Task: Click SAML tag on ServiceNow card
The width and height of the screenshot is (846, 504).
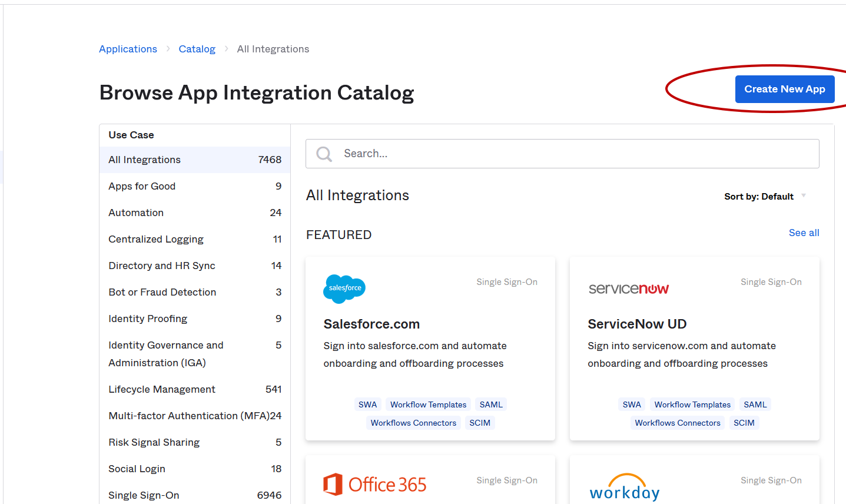Action: [755, 404]
